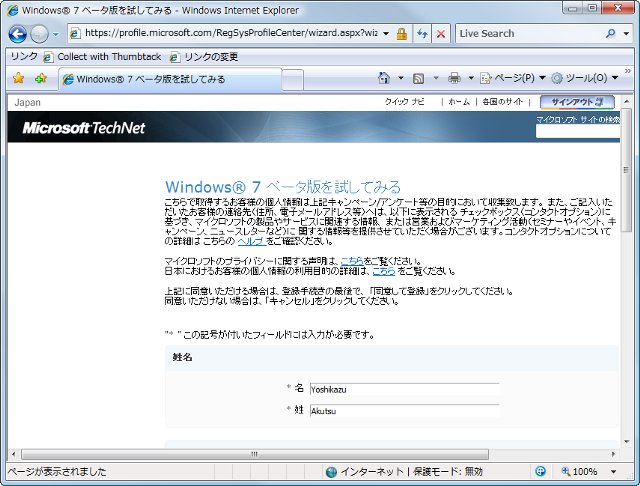640x486 pixels.
Task: Click the status bar privacy icon
Action: point(540,472)
